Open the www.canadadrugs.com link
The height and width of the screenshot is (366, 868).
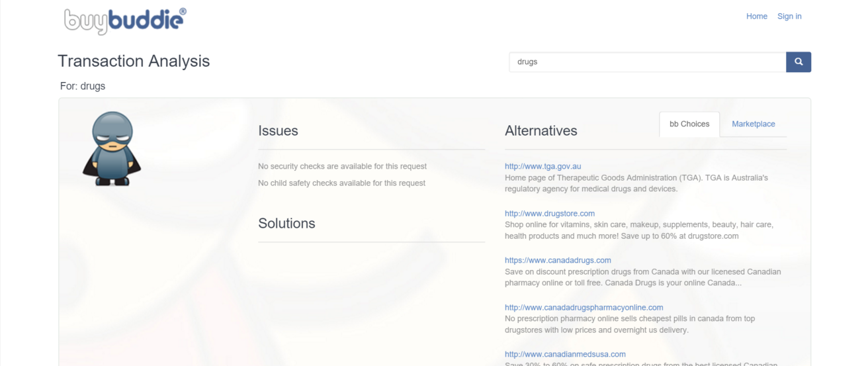(558, 260)
